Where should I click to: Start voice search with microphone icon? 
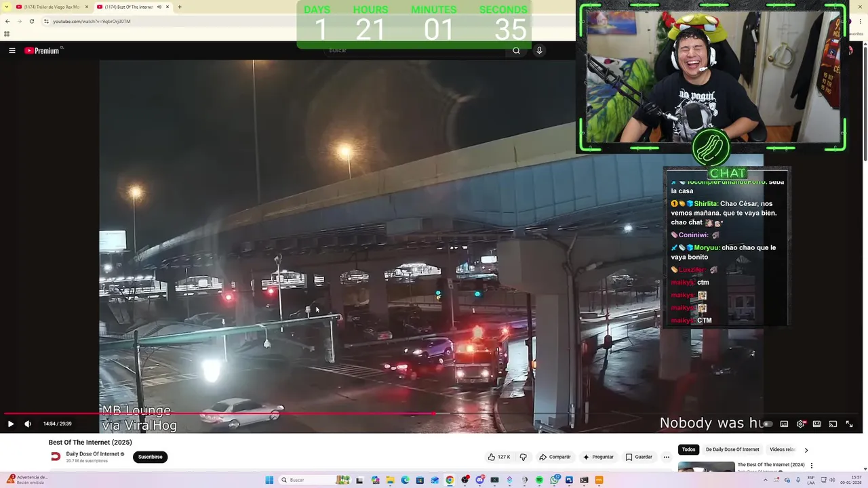point(539,50)
